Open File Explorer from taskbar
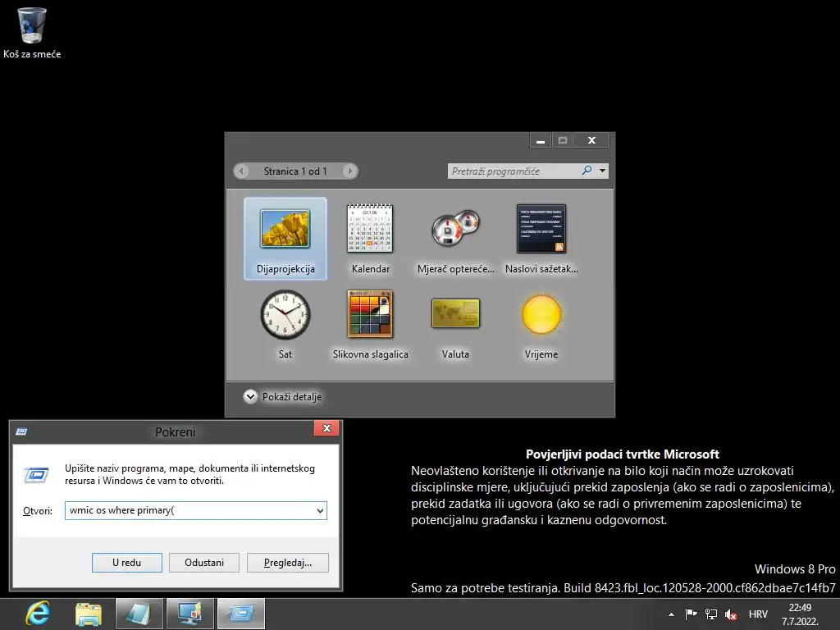The width and height of the screenshot is (840, 630). click(89, 614)
